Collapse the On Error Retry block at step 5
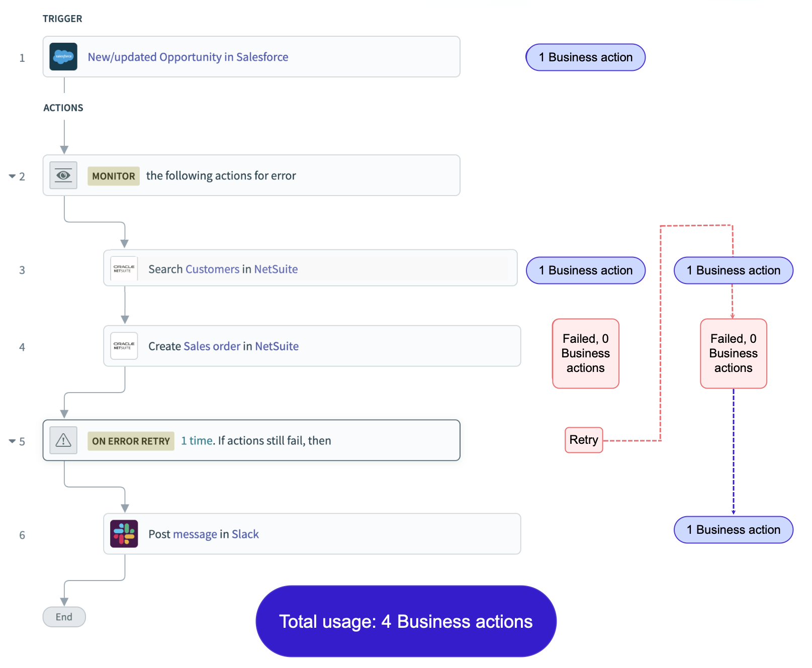The height and width of the screenshot is (668, 812). coord(12,441)
